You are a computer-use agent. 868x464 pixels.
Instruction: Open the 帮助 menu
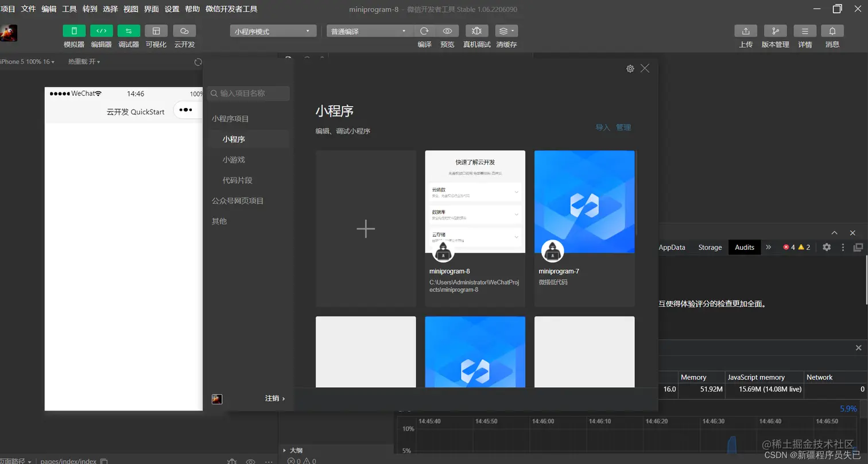[192, 9]
